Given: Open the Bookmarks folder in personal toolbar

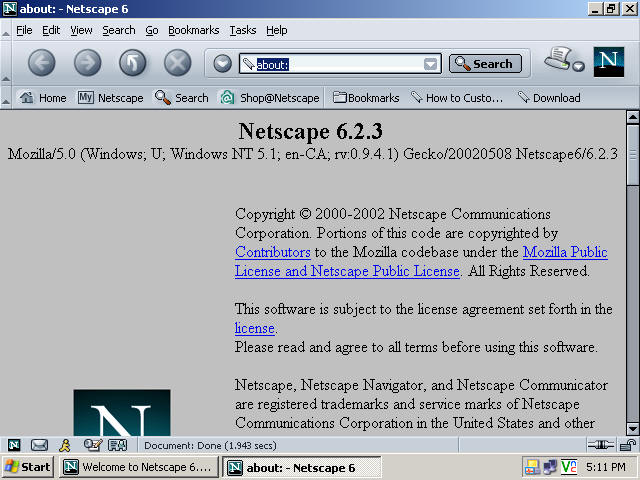Looking at the screenshot, I should 366,98.
